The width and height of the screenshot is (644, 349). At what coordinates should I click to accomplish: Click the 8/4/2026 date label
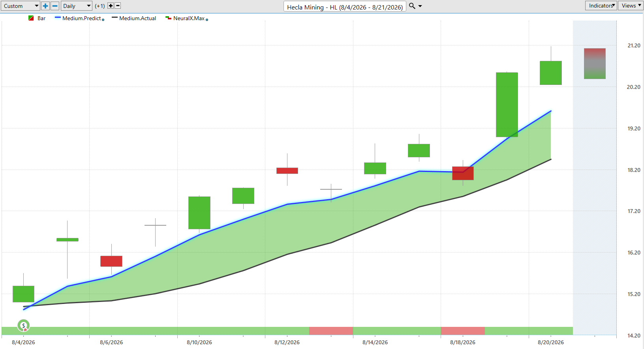[x=23, y=342]
